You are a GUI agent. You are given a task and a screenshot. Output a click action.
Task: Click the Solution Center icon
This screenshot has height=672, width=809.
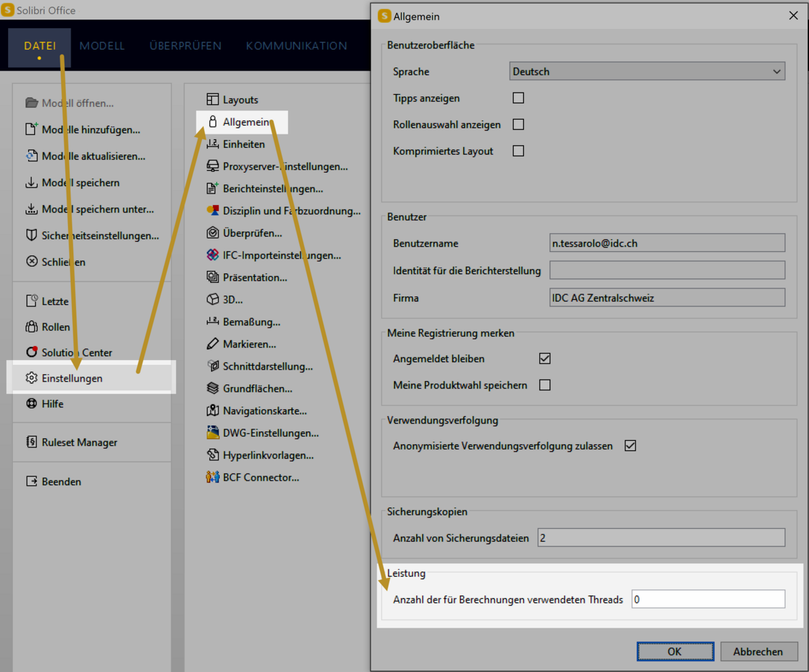point(32,352)
